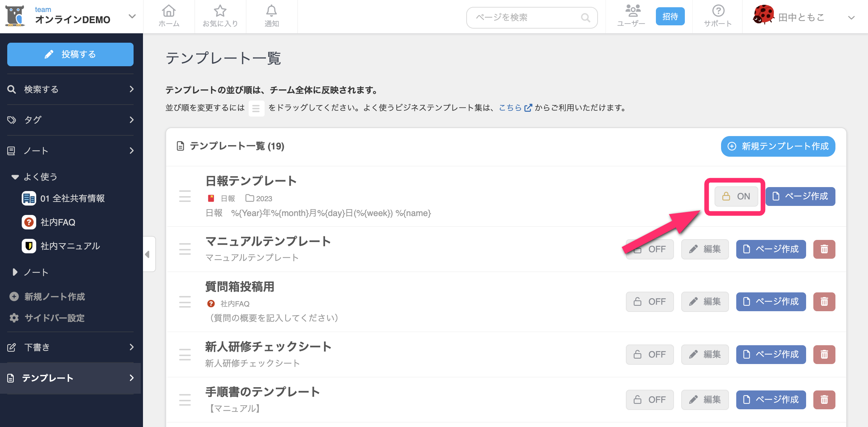Click drag handle of 質問箱投稿用 template

tap(185, 302)
